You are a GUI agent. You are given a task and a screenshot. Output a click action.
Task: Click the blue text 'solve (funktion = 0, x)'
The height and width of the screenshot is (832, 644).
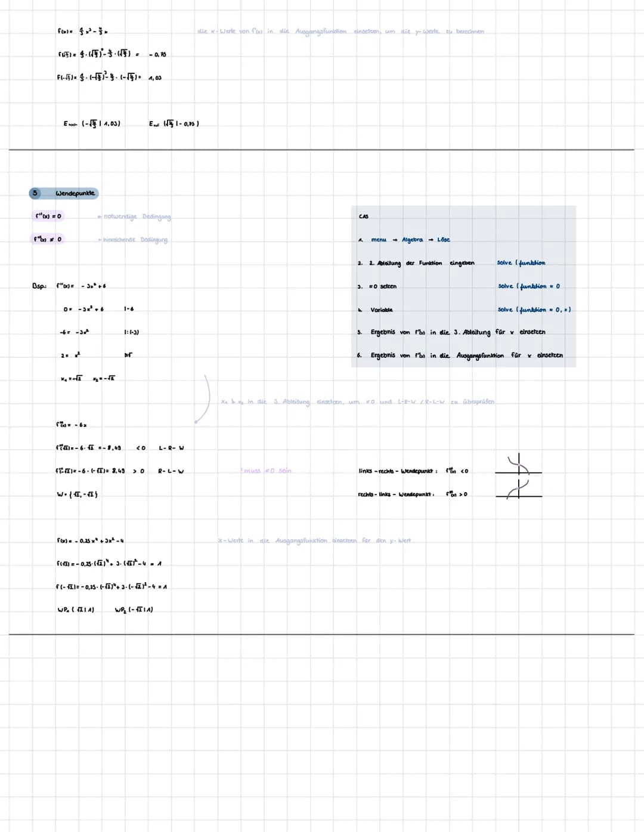[534, 310]
